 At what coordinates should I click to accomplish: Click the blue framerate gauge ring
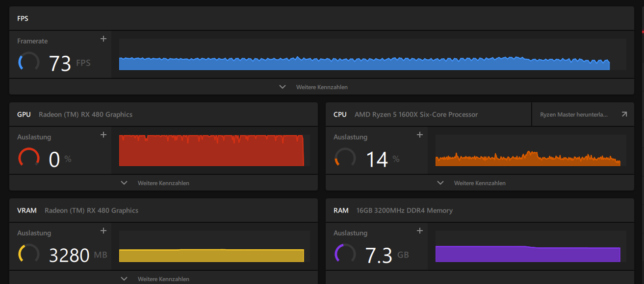tap(28, 62)
